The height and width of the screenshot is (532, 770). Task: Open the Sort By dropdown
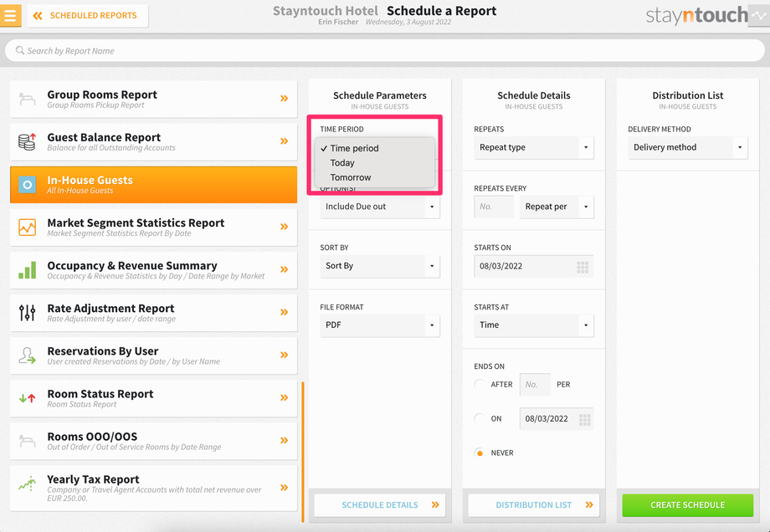click(380, 267)
